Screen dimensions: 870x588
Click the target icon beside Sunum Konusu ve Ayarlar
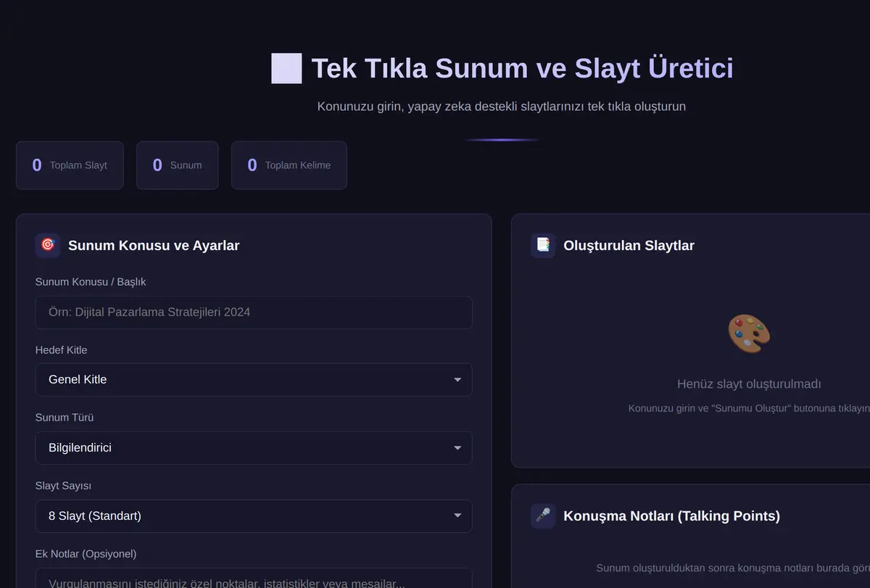48,245
